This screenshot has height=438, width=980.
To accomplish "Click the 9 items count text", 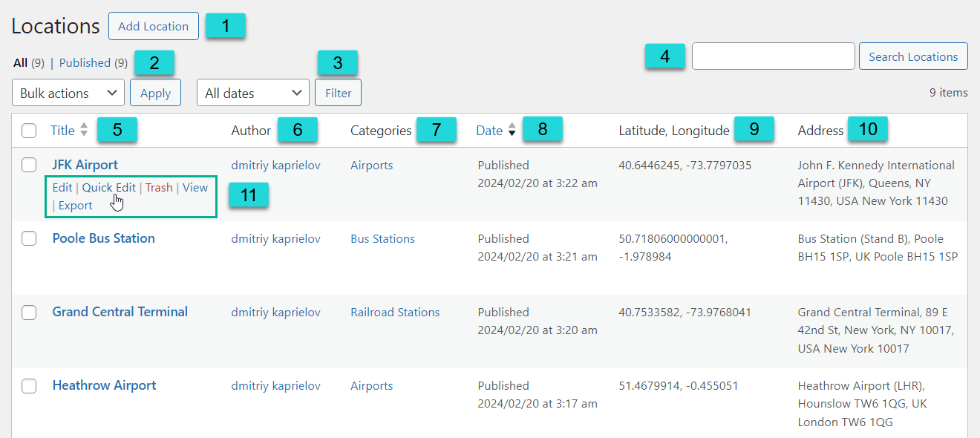I will (949, 93).
